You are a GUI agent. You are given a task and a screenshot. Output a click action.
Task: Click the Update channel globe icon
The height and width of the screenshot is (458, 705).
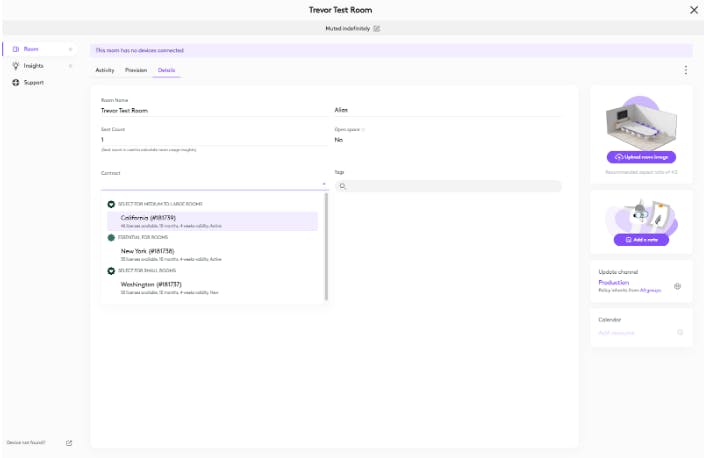(x=678, y=286)
